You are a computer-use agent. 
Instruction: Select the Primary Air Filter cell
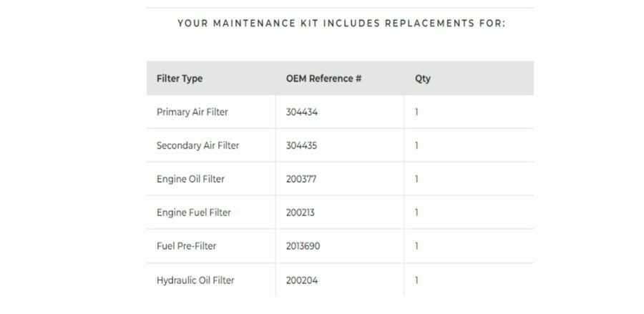(x=192, y=112)
